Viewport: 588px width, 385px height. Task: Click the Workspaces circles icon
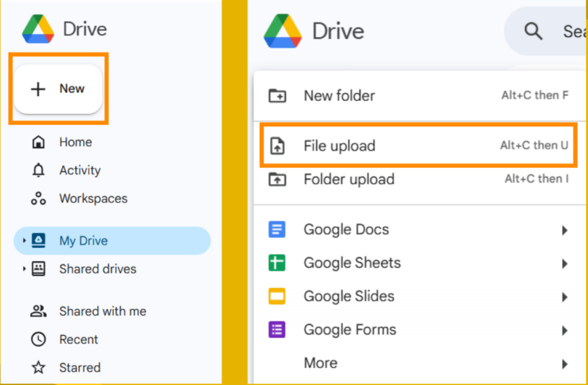38,198
